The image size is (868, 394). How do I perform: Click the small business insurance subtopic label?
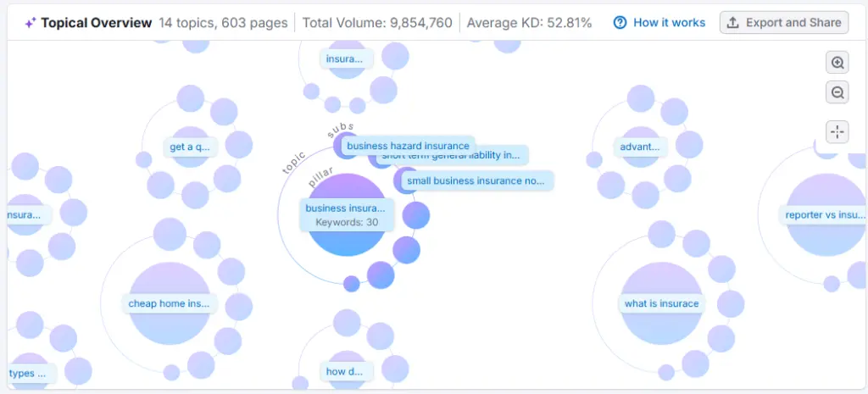(476, 180)
